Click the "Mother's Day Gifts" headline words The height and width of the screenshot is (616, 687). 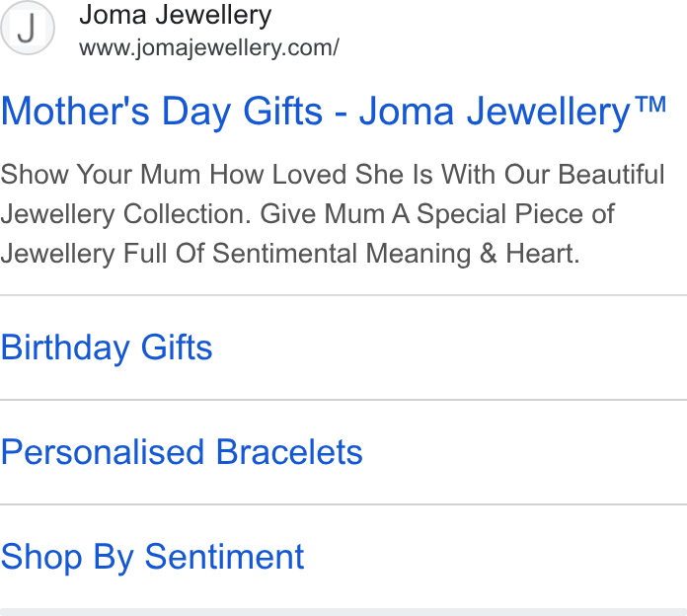(162, 112)
